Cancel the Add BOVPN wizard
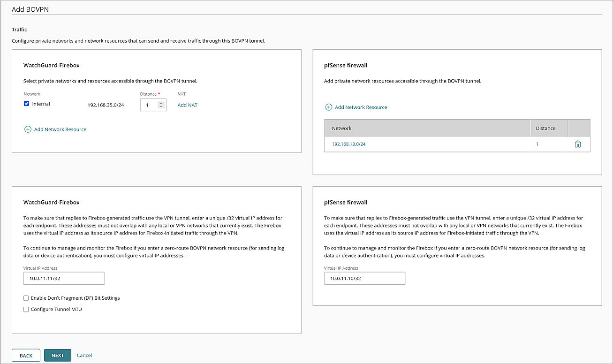 click(x=84, y=355)
